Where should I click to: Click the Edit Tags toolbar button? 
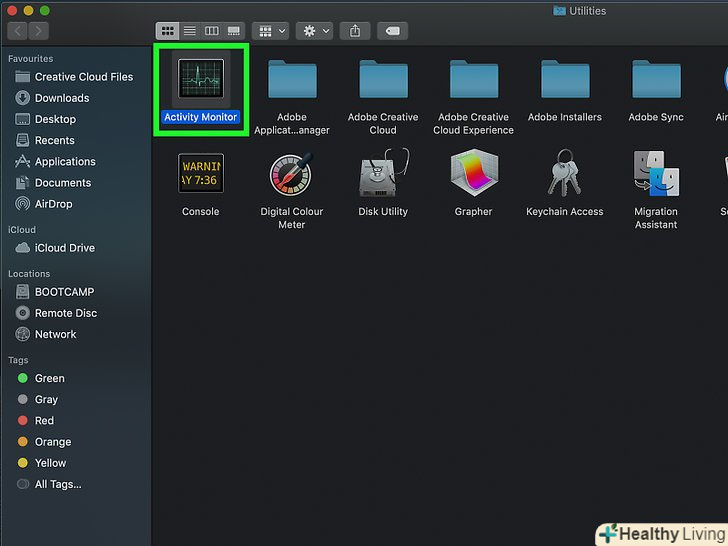[392, 31]
